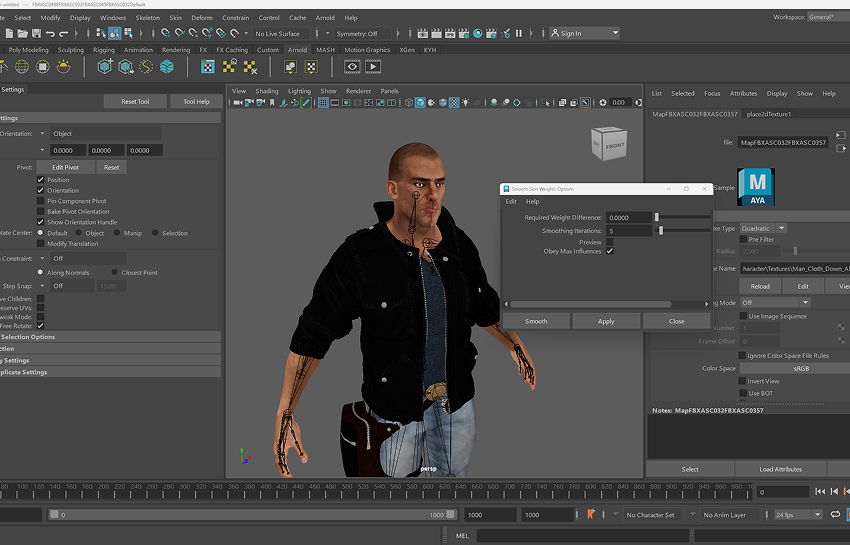Click the Arnold render play icon

pyautogui.click(x=373, y=67)
